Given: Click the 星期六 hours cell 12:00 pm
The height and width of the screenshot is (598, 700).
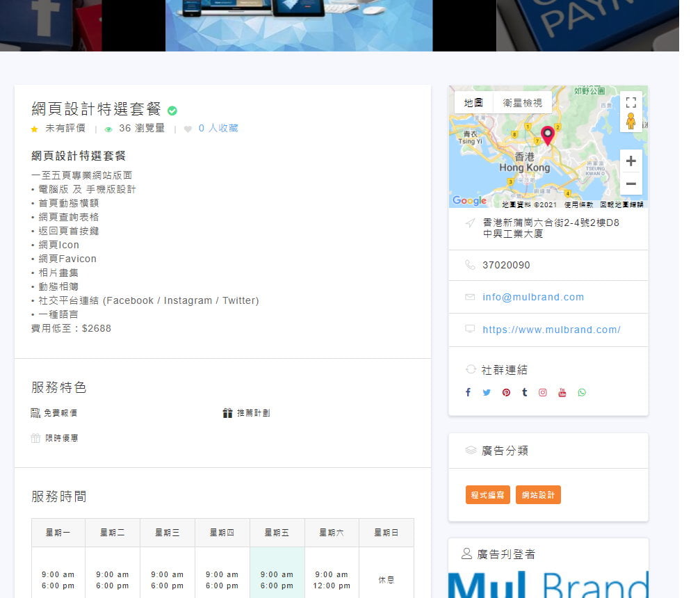Looking at the screenshot, I should click(332, 580).
